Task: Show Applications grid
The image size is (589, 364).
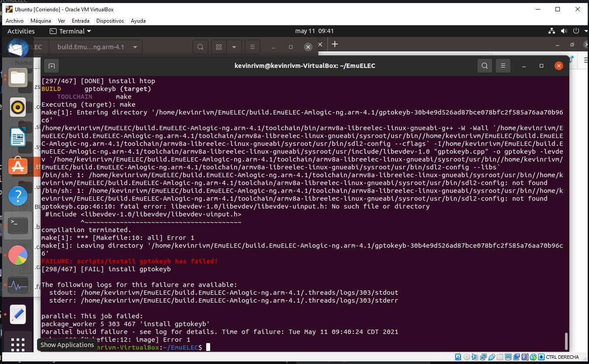Action: coord(18,344)
